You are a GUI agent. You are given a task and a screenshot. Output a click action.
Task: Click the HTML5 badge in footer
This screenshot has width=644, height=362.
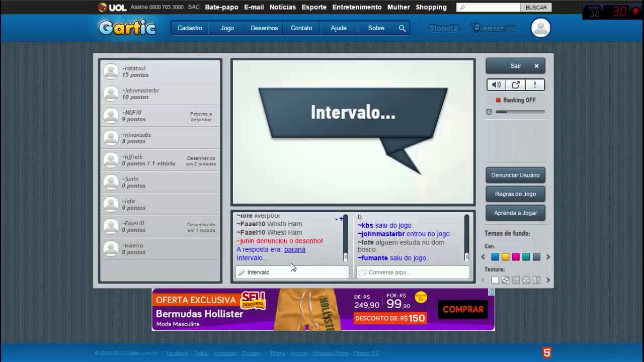click(547, 352)
